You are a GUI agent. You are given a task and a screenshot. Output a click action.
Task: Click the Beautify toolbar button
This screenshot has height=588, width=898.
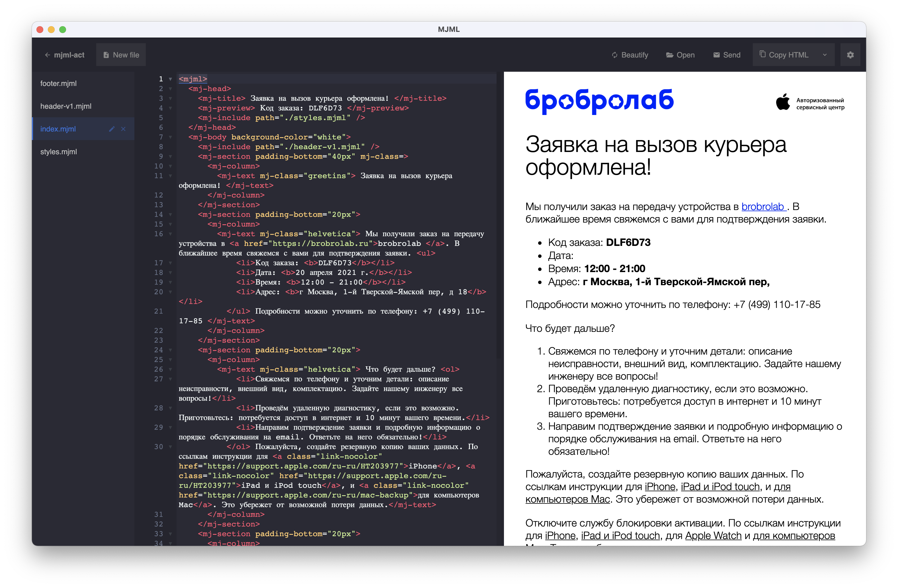[x=630, y=55]
